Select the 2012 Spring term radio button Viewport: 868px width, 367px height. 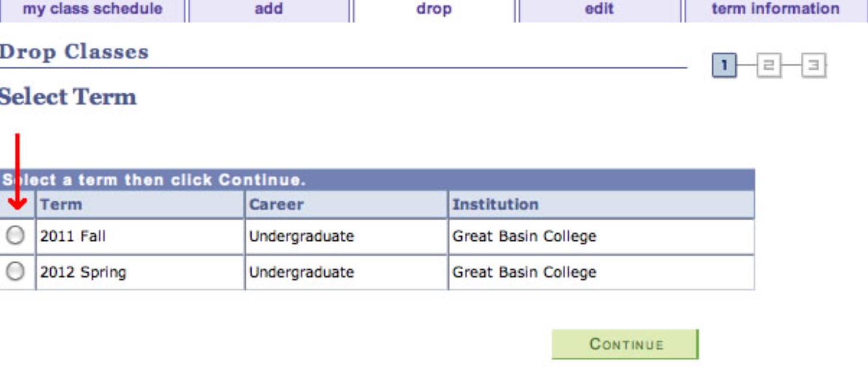click(x=15, y=271)
